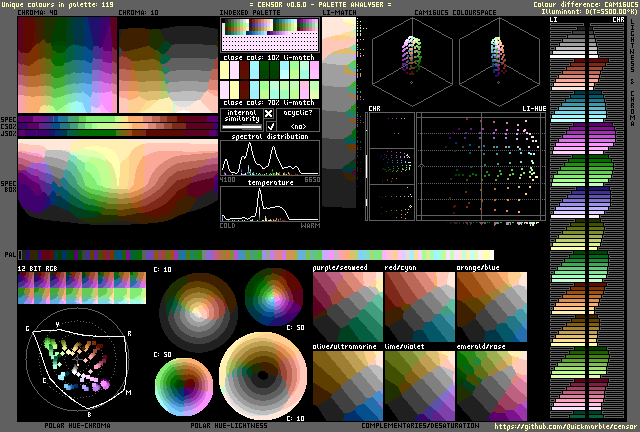Click the "POLAR HUE-LIGHTNESS" footer label
This screenshot has width=640, height=432.
coord(229,426)
